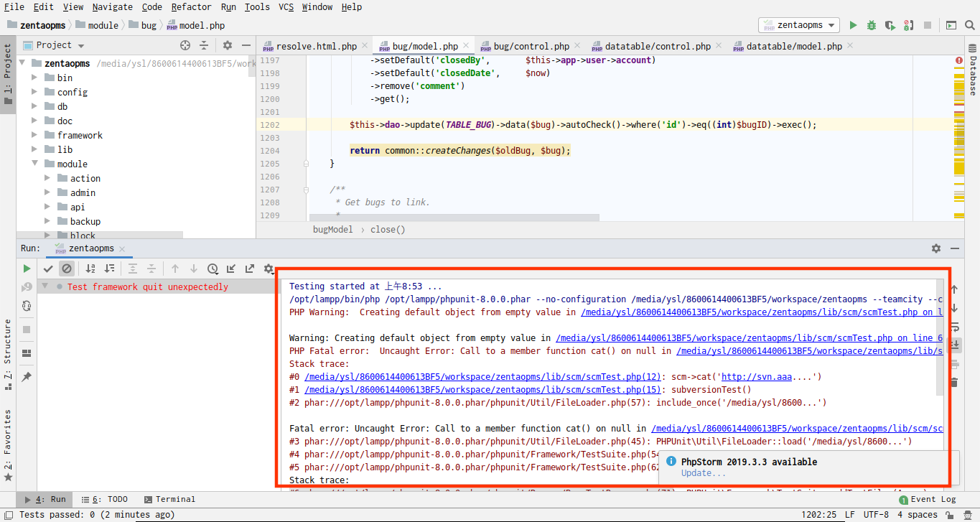Screen dimensions: 980x522
Task: Toggle Sort by Duration in test results
Action: [x=109, y=269]
